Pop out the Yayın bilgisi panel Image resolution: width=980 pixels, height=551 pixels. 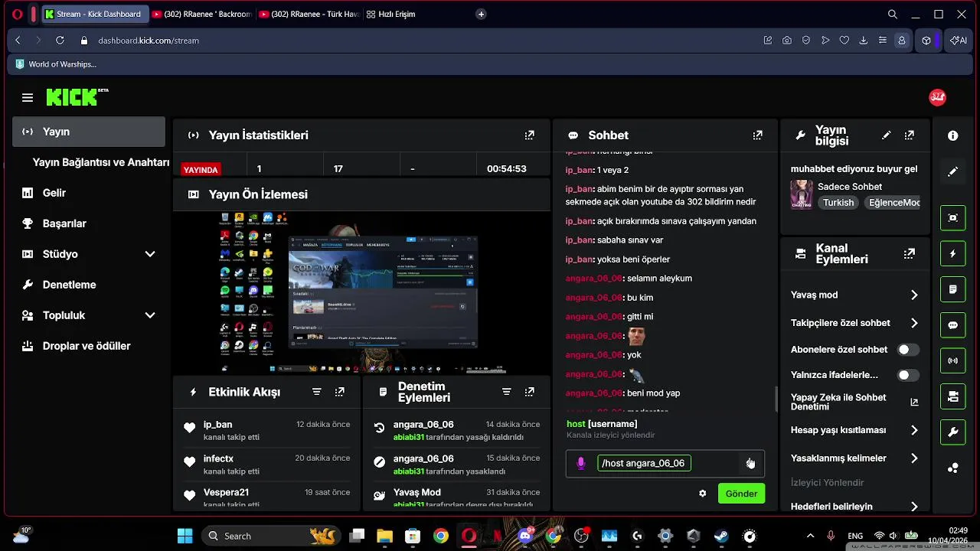click(x=909, y=135)
